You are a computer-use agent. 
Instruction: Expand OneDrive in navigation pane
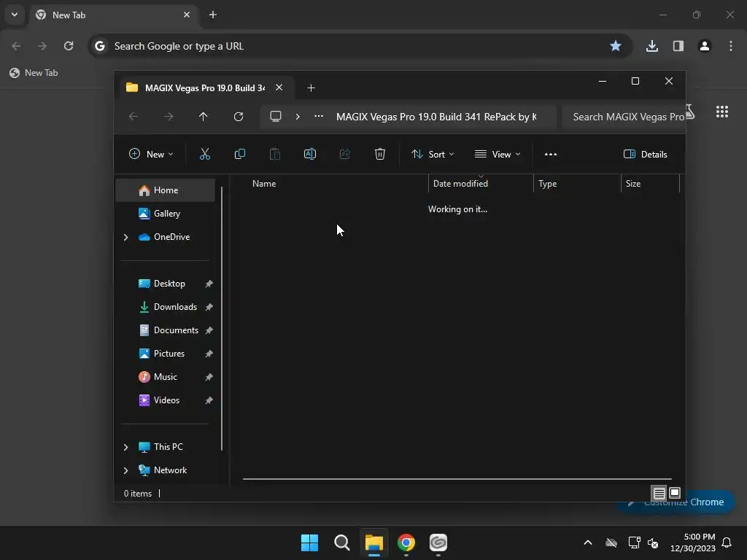tap(125, 237)
